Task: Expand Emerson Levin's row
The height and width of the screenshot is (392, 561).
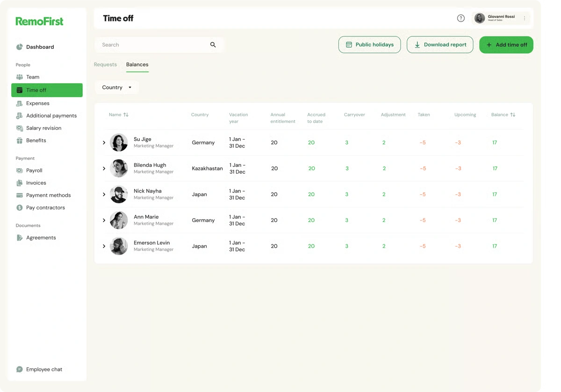Action: (x=104, y=246)
